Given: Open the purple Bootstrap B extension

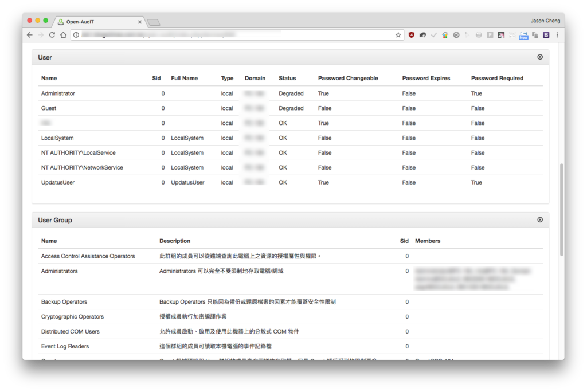Looking at the screenshot, I should (546, 35).
